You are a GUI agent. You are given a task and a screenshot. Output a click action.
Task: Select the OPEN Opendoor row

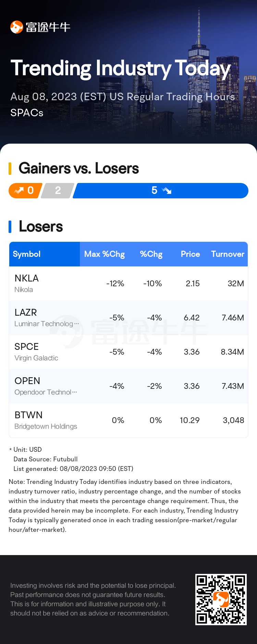[x=128, y=386]
